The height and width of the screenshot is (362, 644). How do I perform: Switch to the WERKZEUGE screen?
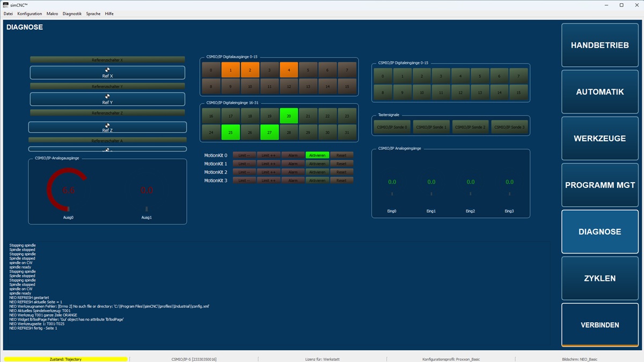(x=599, y=139)
